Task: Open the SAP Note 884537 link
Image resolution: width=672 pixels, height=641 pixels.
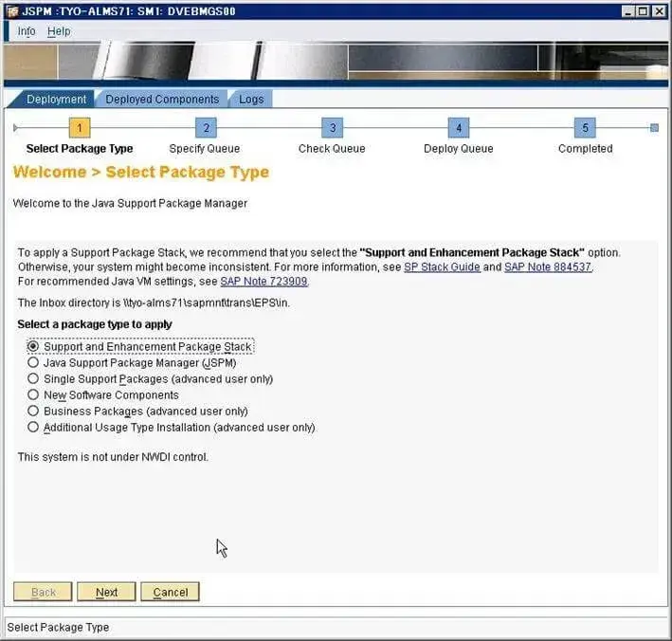Action: (x=548, y=267)
